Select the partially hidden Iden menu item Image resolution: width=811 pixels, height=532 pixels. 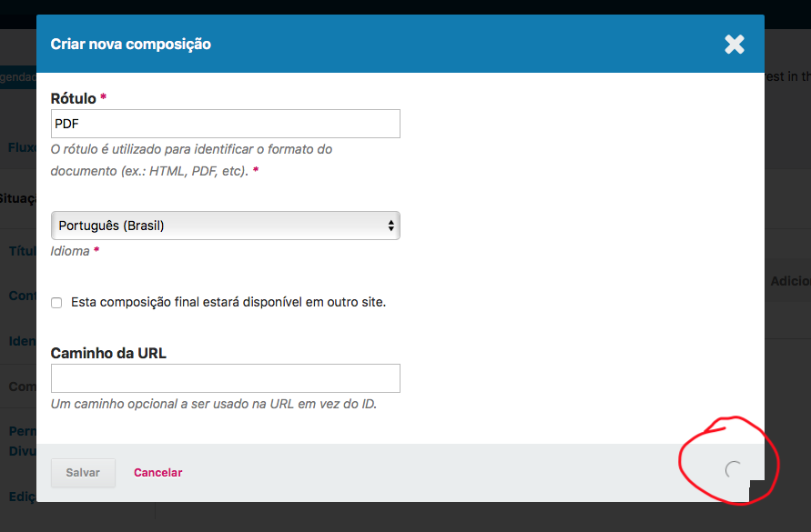point(22,341)
